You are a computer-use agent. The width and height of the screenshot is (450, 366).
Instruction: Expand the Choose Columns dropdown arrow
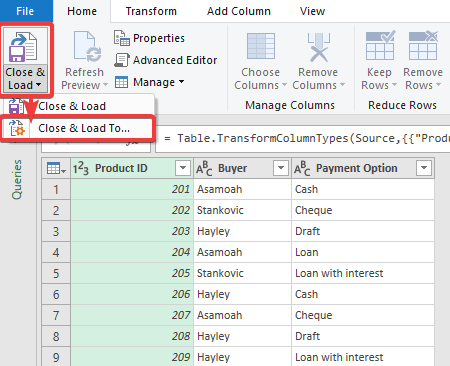tap(284, 85)
